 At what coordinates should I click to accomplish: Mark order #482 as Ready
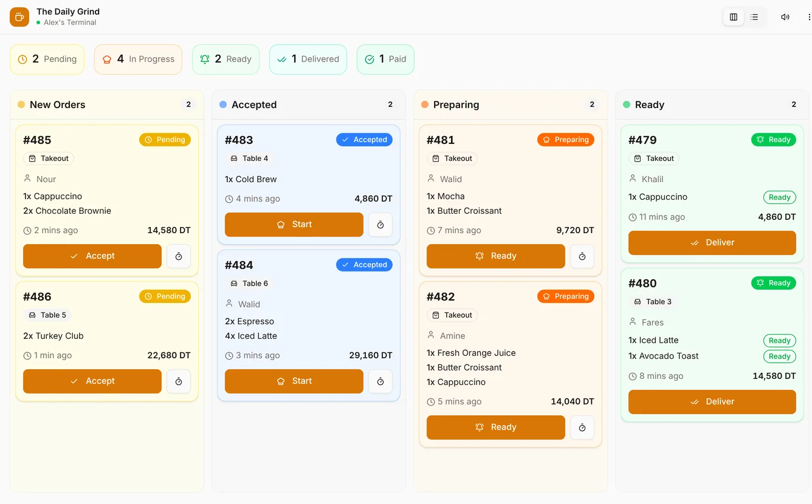tap(496, 427)
